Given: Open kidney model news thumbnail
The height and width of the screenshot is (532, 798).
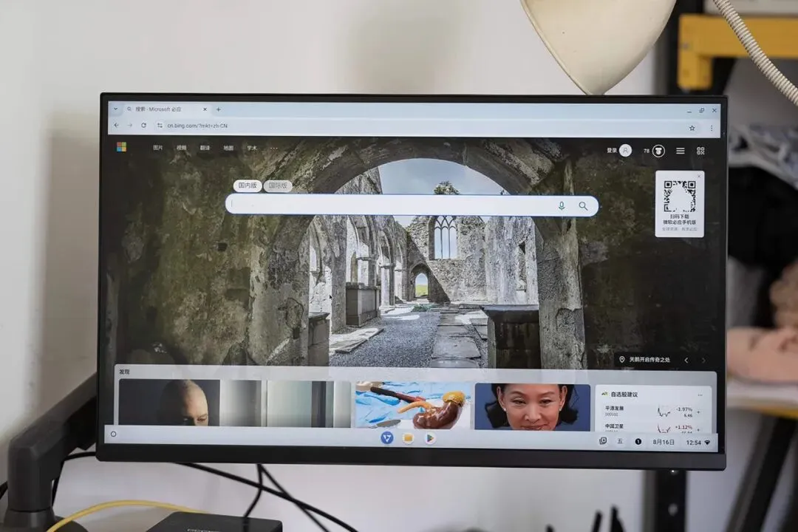Looking at the screenshot, I should pyautogui.click(x=413, y=405).
